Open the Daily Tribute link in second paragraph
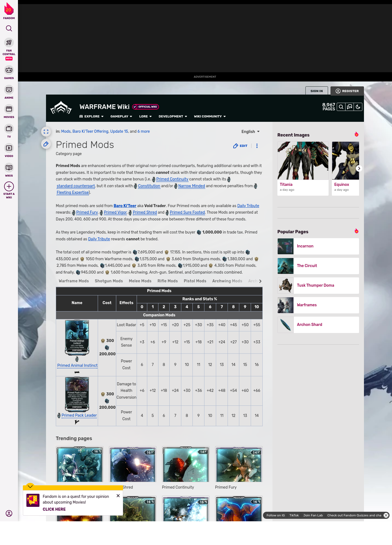Image resolution: width=392 pixels, height=545 pixels. tap(248, 206)
